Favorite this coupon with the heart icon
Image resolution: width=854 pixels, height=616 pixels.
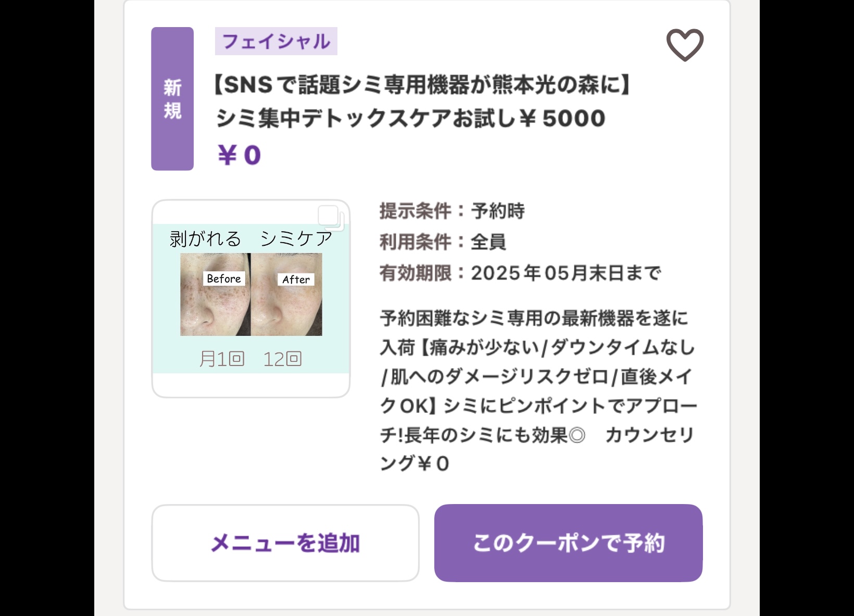coord(685,45)
